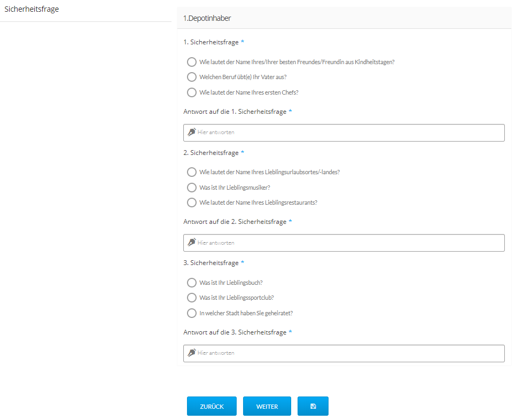This screenshot has height=420, width=515.
Task: Open the Sicherheitsfrage sidebar item
Action: click(32, 10)
